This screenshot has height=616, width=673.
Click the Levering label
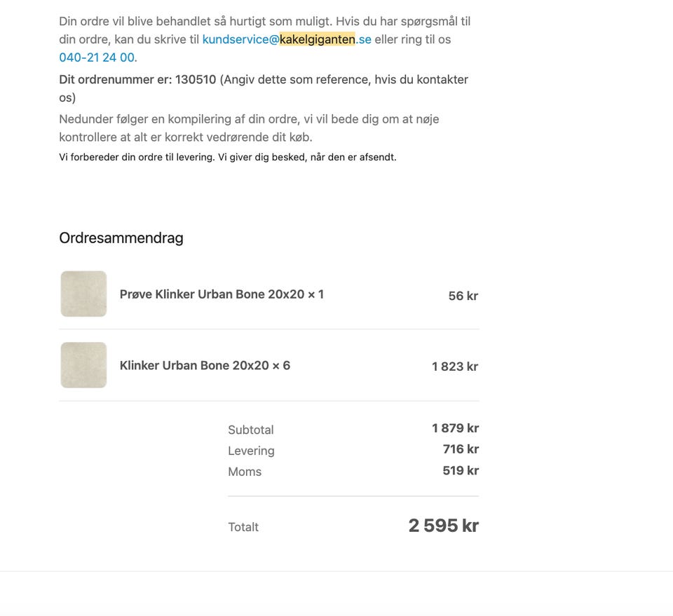pyautogui.click(x=251, y=451)
